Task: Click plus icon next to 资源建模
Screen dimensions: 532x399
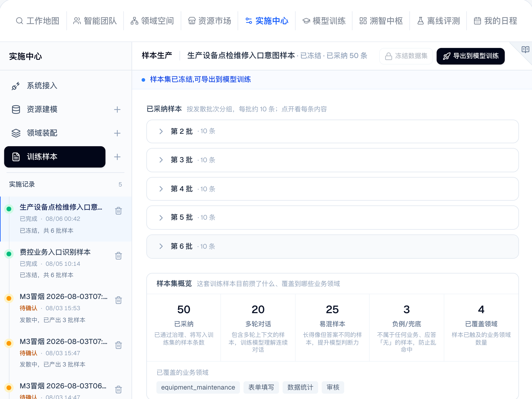Action: click(x=117, y=109)
